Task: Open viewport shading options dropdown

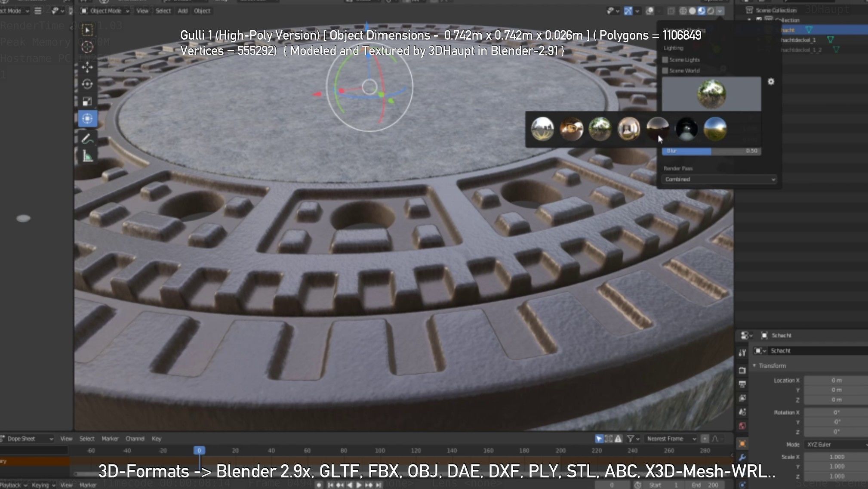Action: [x=720, y=11]
